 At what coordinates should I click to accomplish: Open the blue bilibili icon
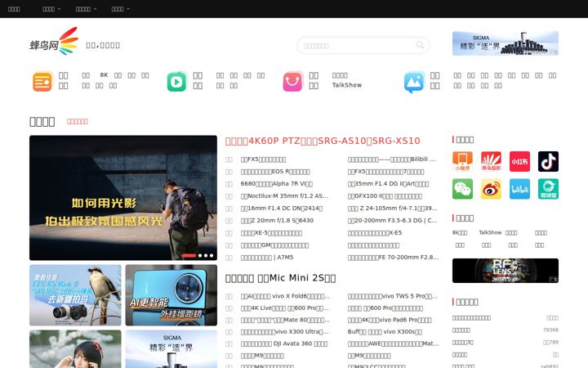519,189
